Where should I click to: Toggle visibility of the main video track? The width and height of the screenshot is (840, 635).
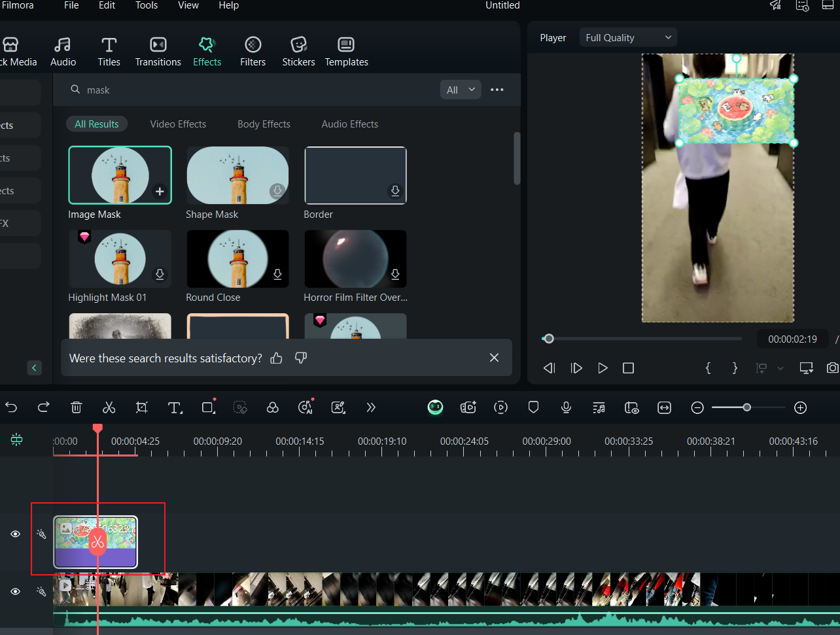click(15, 592)
